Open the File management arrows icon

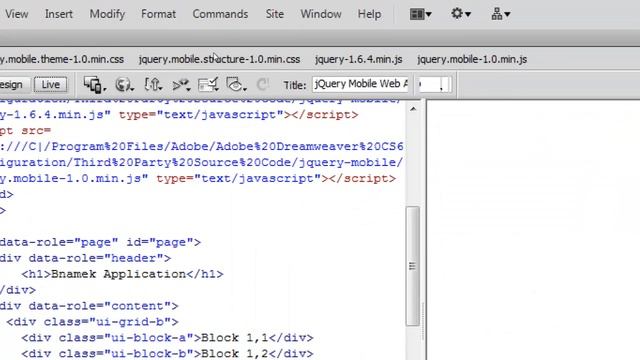[153, 84]
